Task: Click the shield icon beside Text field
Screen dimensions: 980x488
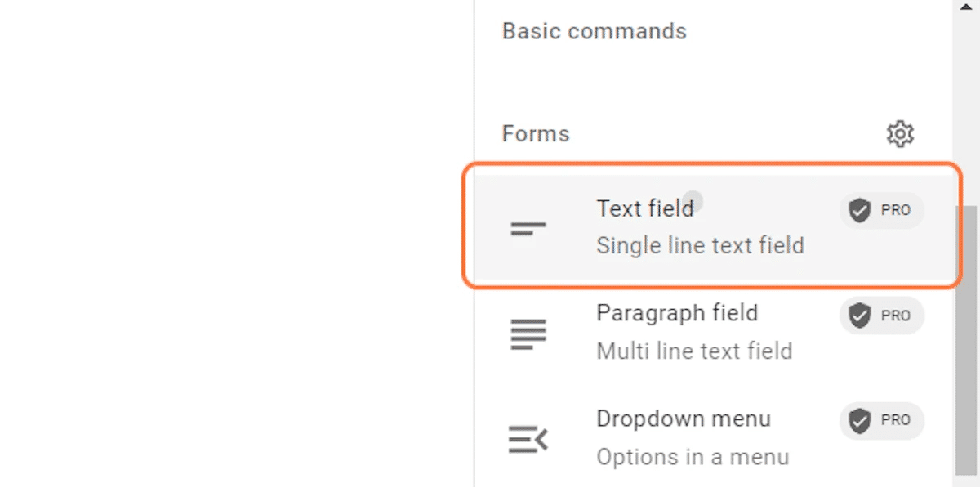Action: 858,211
